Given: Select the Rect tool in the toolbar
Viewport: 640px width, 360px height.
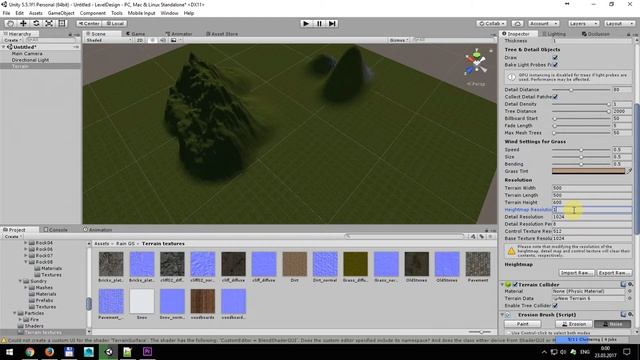Looking at the screenshot, I should pyautogui.click(x=62, y=23).
